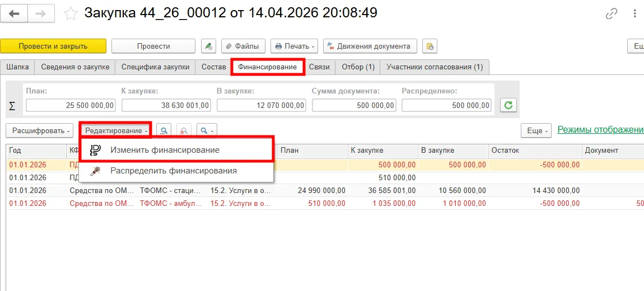644x291 pixels.
Task: Switch to the Связи tab
Action: (x=319, y=67)
